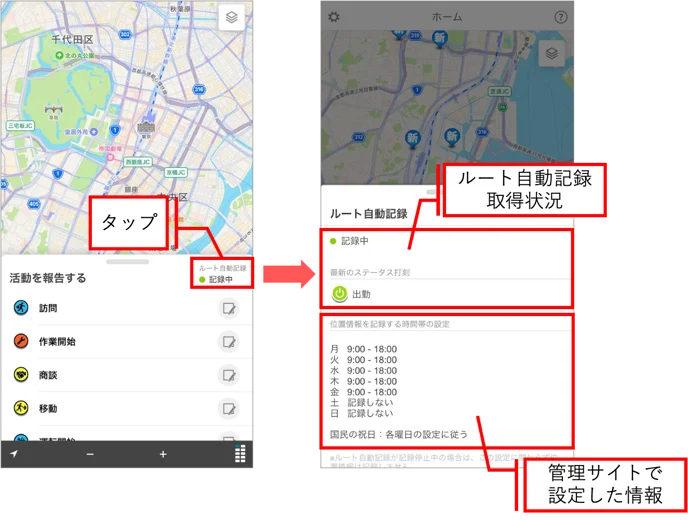Open map layers button on left phone
The width and height of the screenshot is (688, 520).
(x=231, y=18)
